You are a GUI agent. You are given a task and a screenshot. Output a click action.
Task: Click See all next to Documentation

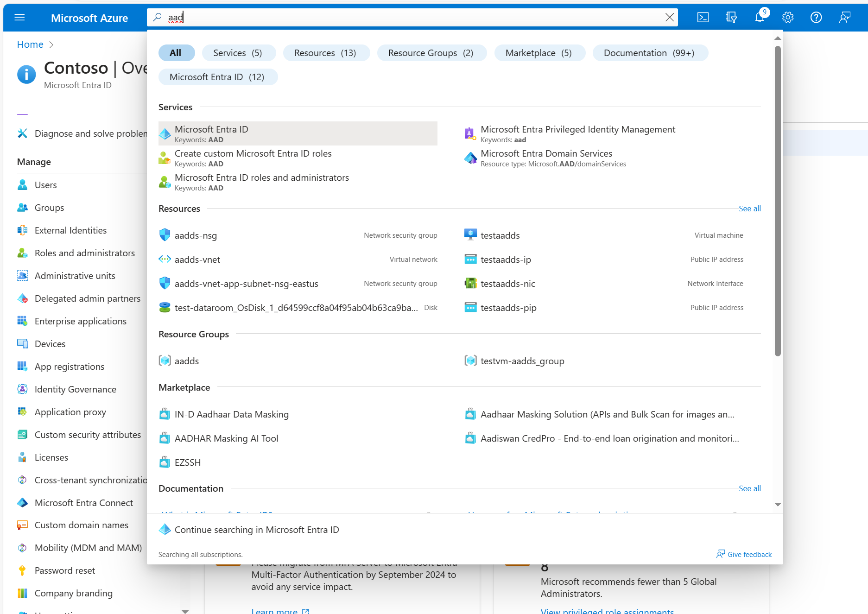tap(749, 488)
